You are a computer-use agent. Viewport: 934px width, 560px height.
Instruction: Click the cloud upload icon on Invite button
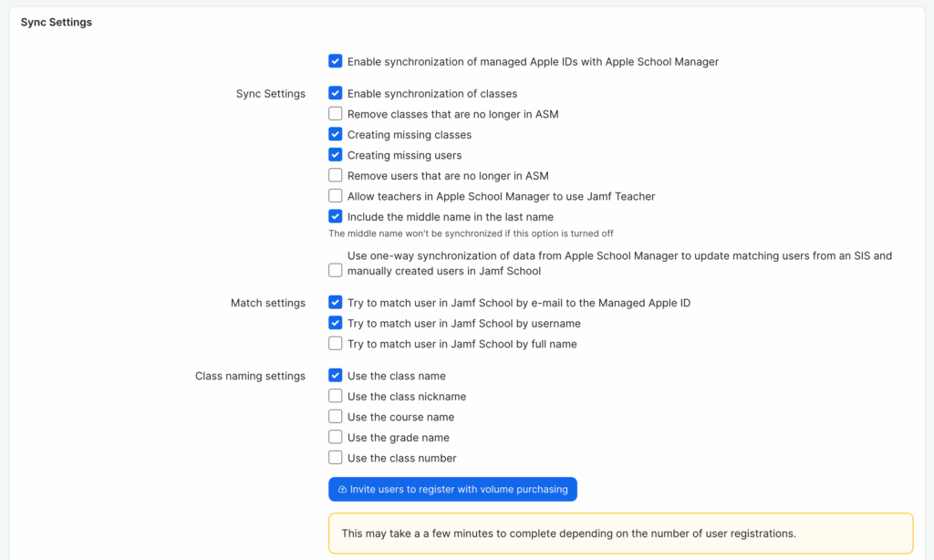tap(343, 489)
